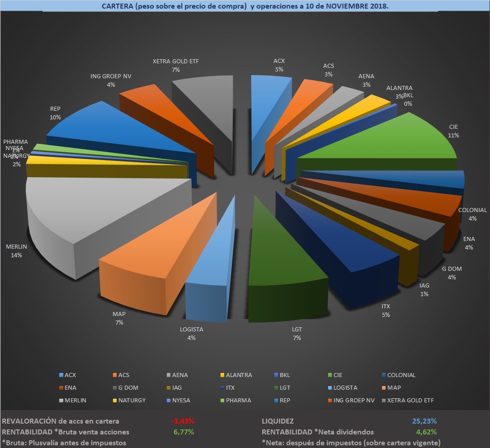Click the 'ING GROEP NV 4%' data label

click(x=111, y=80)
